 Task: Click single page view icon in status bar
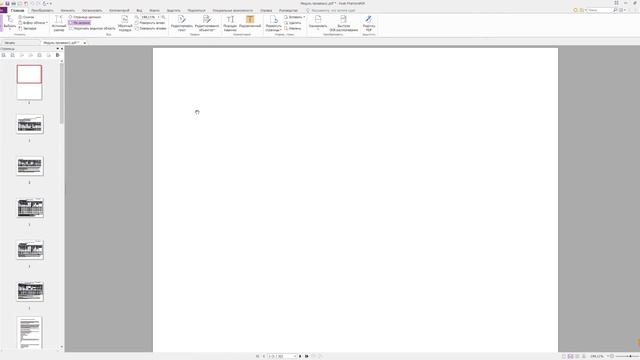point(564,356)
